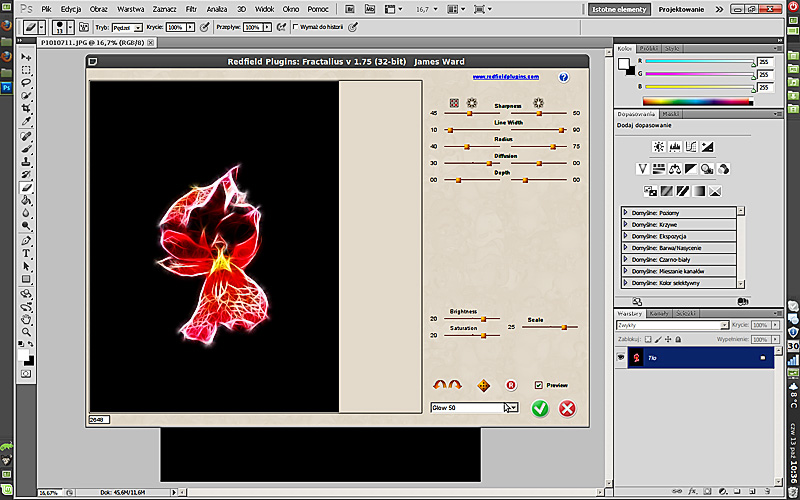Open the blue help question mark icon

[563, 77]
